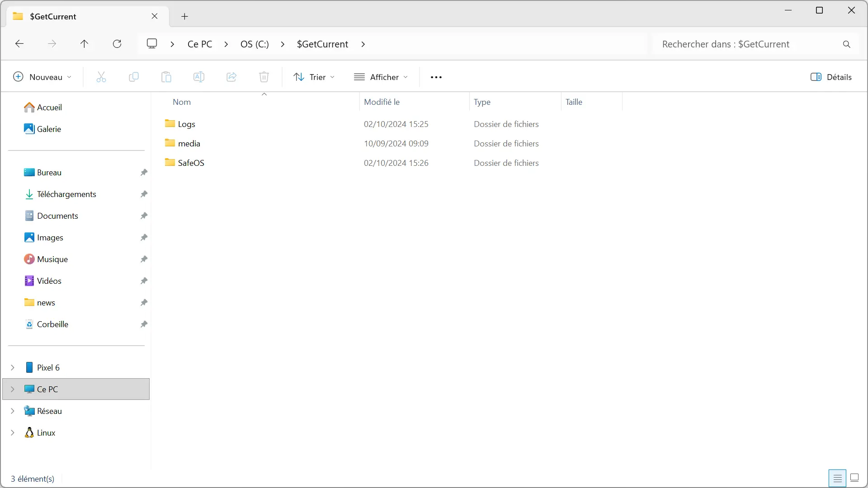The width and height of the screenshot is (868, 488).
Task: Open Vidéos in the sidebar
Action: pyautogui.click(x=49, y=281)
